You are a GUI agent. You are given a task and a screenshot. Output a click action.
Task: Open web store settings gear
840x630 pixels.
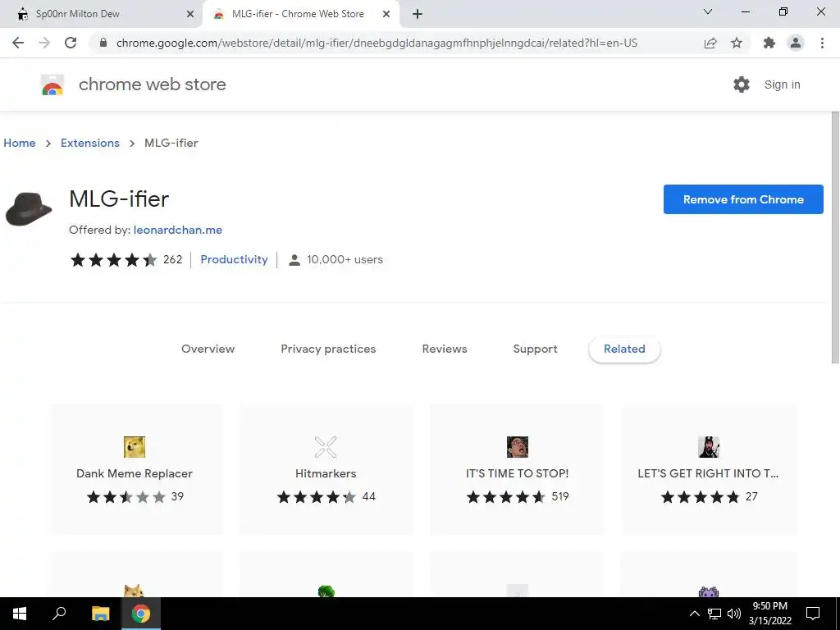[742, 84]
